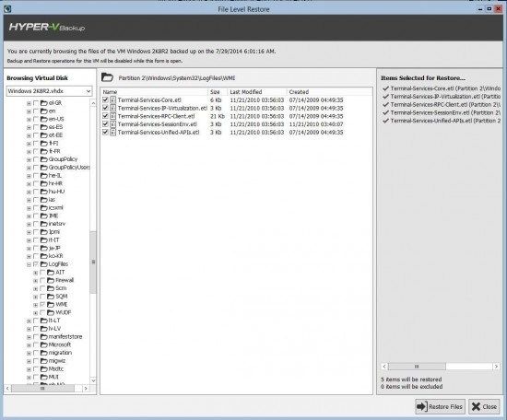The image size is (507, 420).
Task: Uncheck Terminal-Services-Core.etl file checkbox
Action: 105,99
